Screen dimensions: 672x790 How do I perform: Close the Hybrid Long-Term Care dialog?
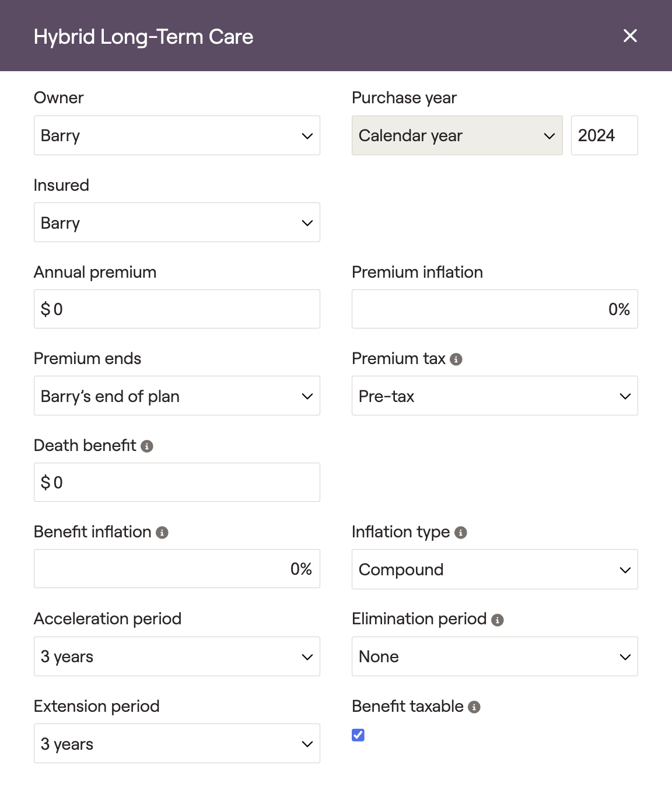pos(630,36)
